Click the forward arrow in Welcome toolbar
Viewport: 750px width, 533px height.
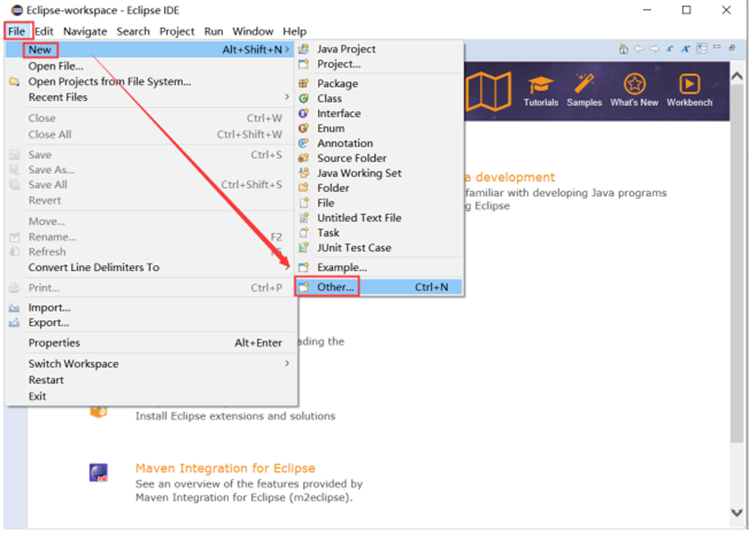click(x=654, y=48)
